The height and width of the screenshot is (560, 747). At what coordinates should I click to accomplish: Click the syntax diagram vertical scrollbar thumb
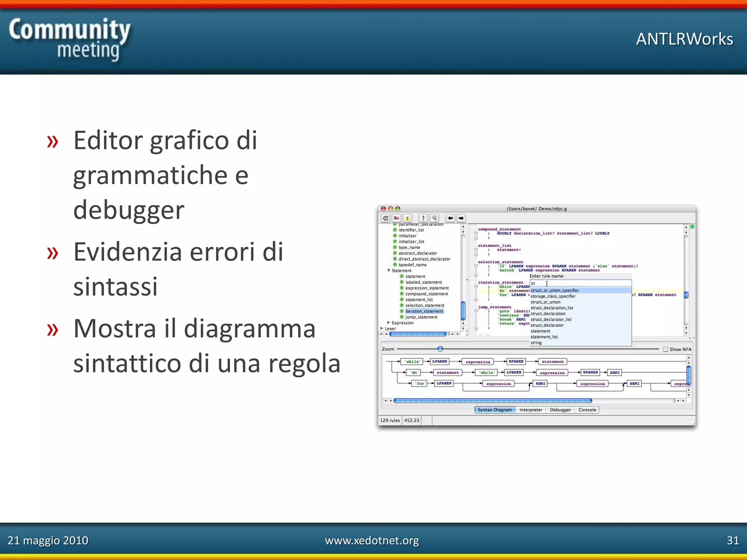(x=689, y=376)
